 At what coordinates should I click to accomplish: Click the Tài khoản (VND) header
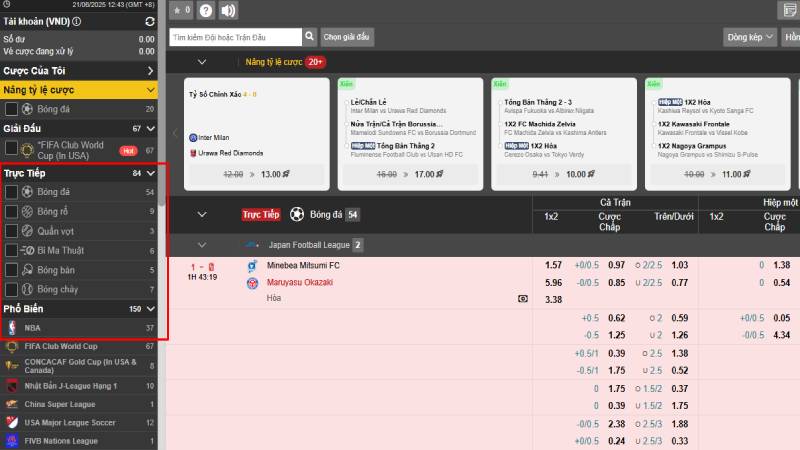click(36, 21)
